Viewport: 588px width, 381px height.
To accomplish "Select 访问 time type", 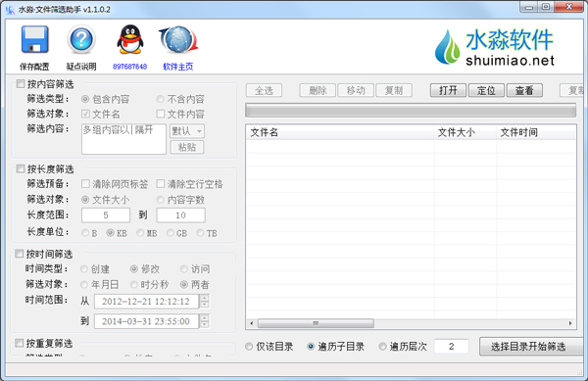I will pos(184,269).
